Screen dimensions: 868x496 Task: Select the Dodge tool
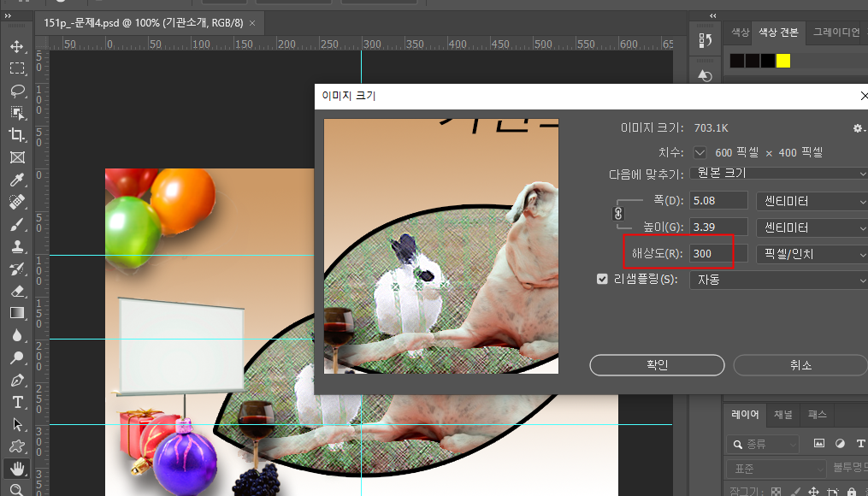pos(16,358)
